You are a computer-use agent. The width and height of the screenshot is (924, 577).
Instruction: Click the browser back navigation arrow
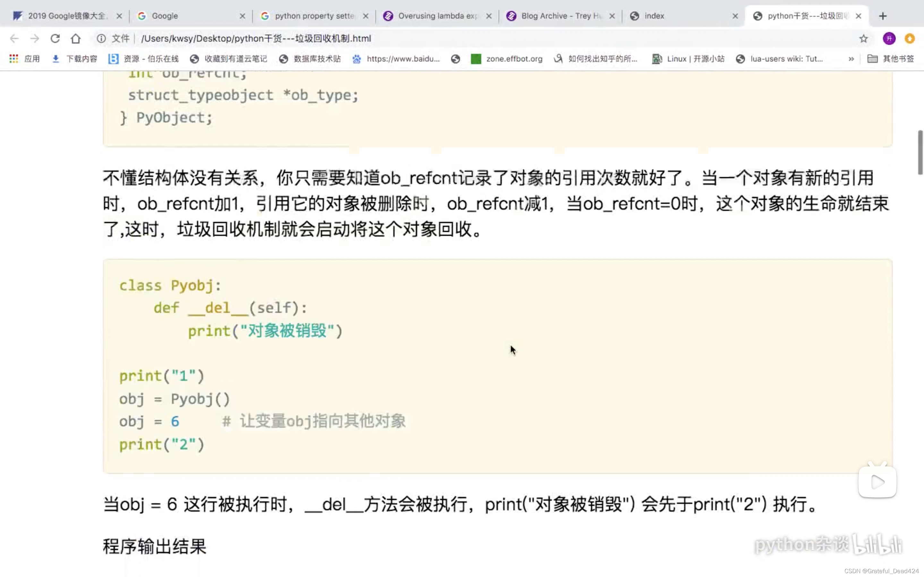[14, 38]
